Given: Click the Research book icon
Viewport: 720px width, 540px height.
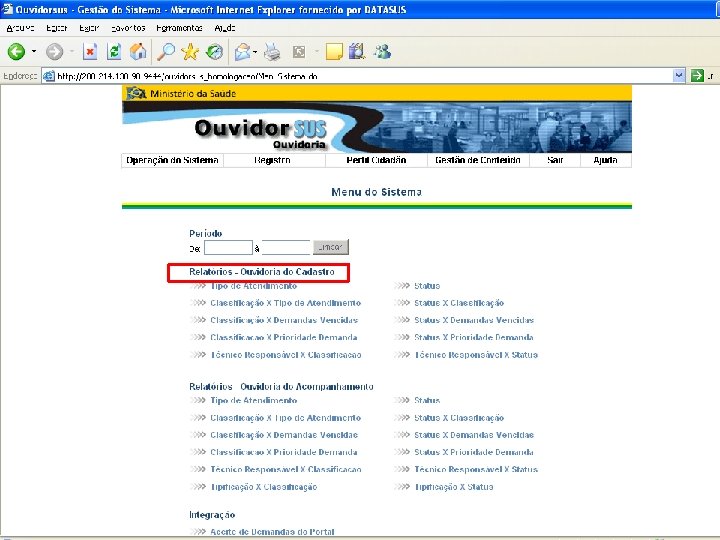Looking at the screenshot, I should [x=357, y=51].
